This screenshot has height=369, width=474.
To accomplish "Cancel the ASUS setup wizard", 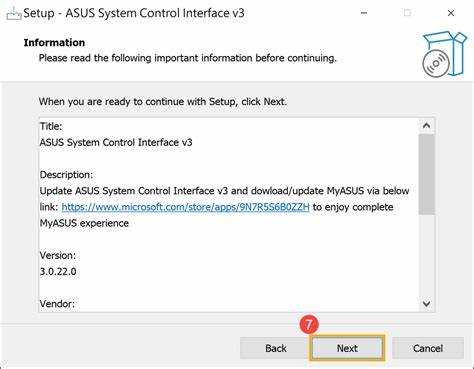I will (428, 348).
